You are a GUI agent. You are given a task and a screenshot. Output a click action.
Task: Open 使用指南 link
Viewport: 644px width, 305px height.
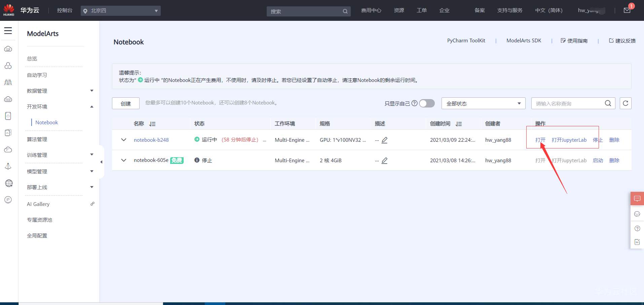pyautogui.click(x=574, y=41)
